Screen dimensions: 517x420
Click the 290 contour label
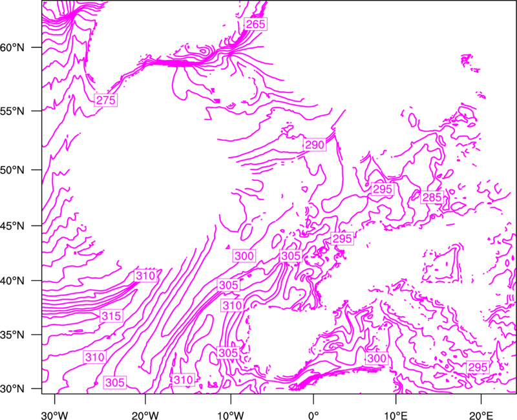coord(315,145)
